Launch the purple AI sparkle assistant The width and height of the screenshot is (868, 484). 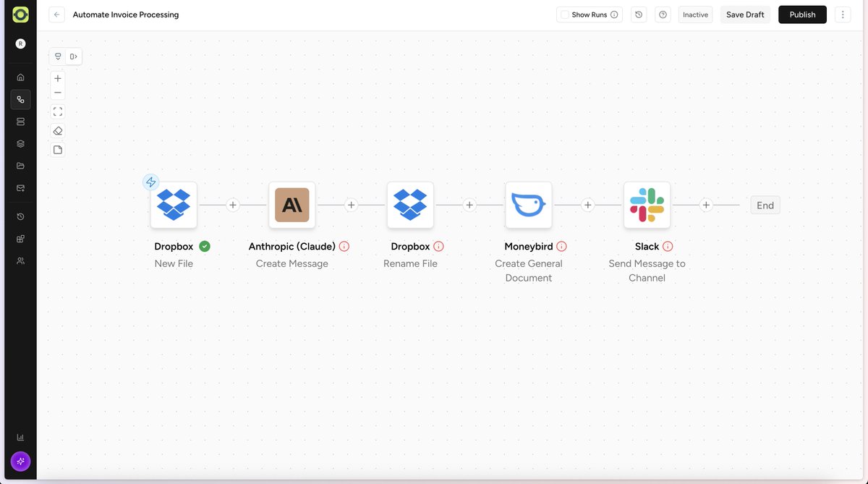pyautogui.click(x=20, y=461)
